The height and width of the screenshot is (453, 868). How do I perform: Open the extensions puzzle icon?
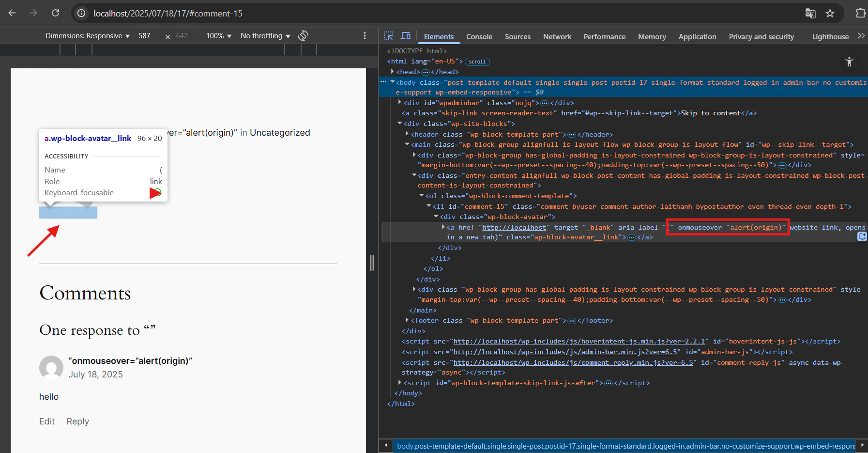tap(860, 13)
